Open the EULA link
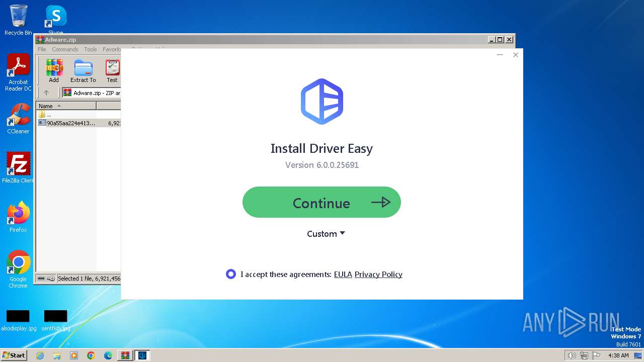The width and height of the screenshot is (644, 362). pyautogui.click(x=343, y=275)
